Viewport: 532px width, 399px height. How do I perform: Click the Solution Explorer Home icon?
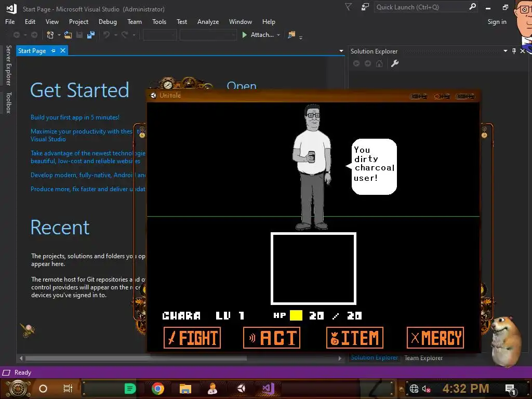click(379, 63)
